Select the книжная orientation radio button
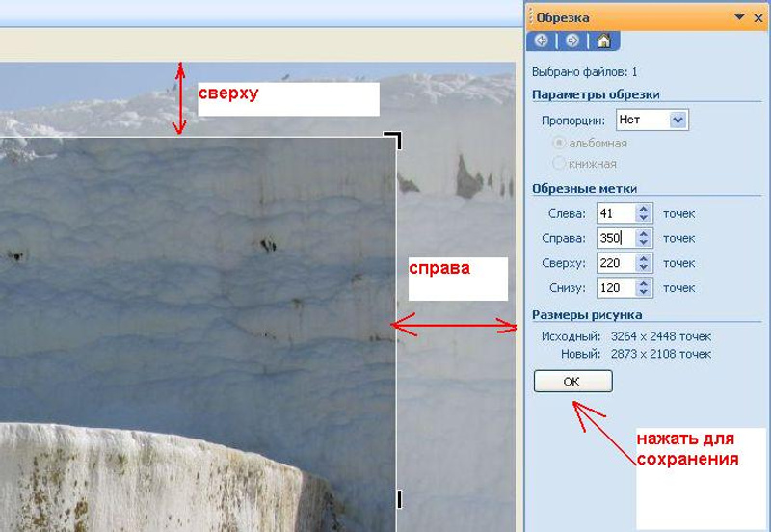The height and width of the screenshot is (532, 771). (559, 163)
